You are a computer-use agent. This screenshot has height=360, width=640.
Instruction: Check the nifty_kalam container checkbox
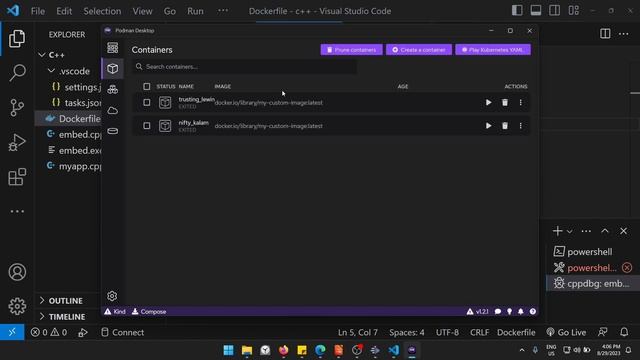[147, 126]
